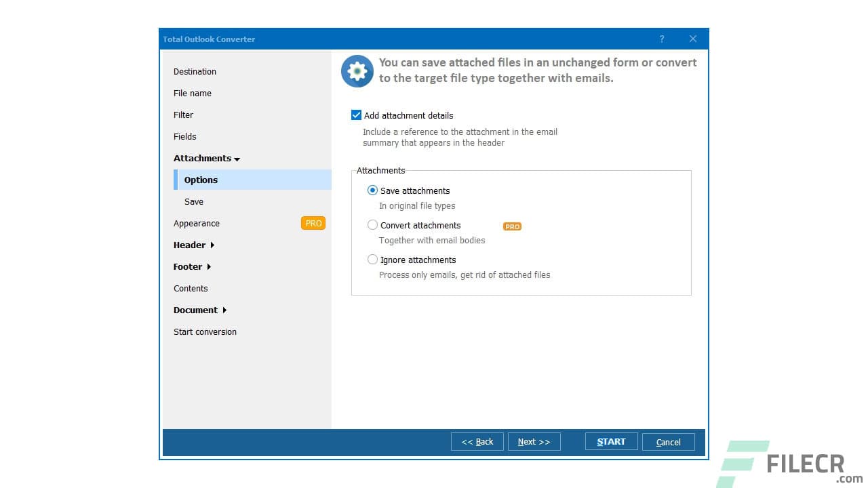Image resolution: width=868 pixels, height=488 pixels.
Task: Select the Convert attachments radio button
Action: (372, 224)
